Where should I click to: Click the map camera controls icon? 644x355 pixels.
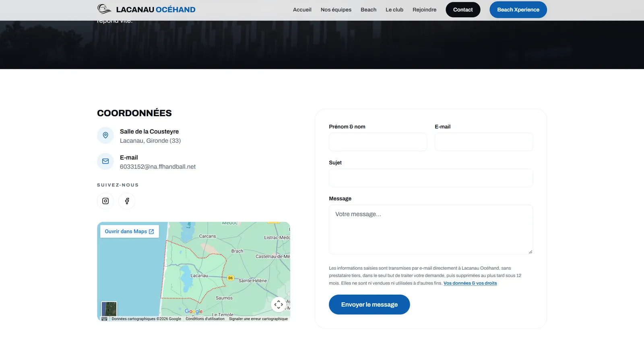279,305
